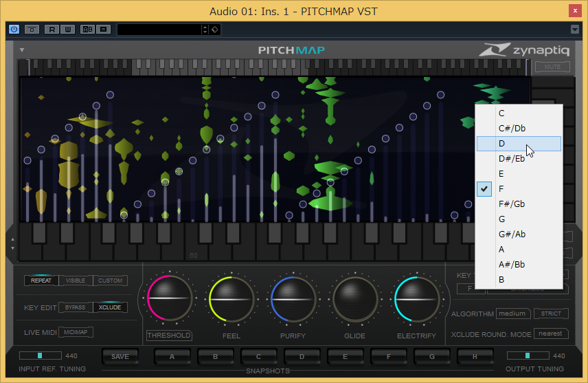This screenshot has height=383, width=588.
Task: Click the THRESHOLD label button
Action: point(169,336)
